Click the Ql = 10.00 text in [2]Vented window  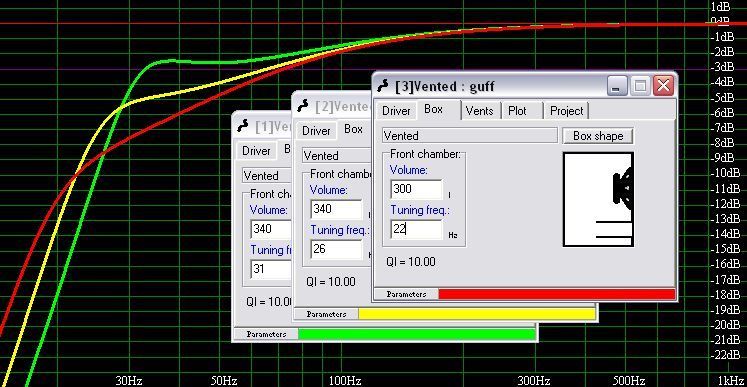pos(331,282)
